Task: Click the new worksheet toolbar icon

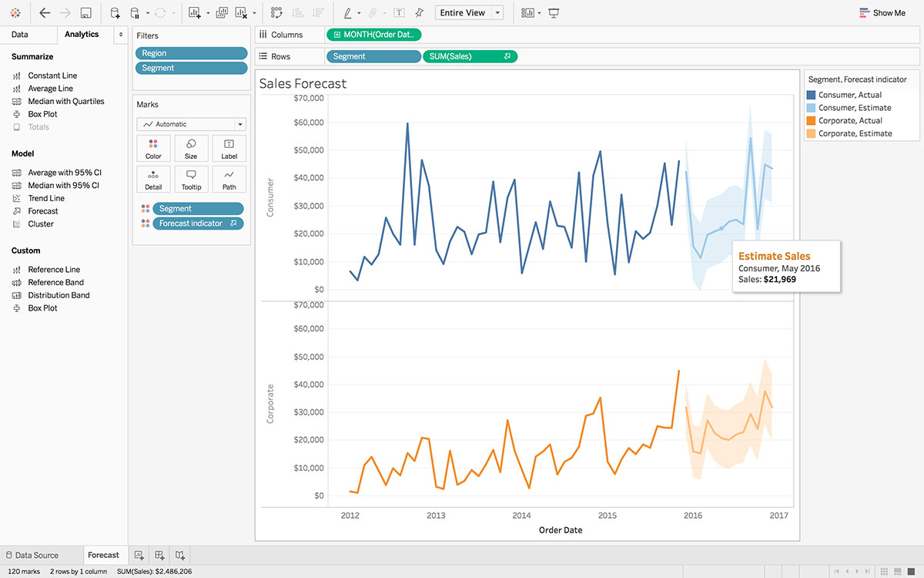Action: point(194,13)
